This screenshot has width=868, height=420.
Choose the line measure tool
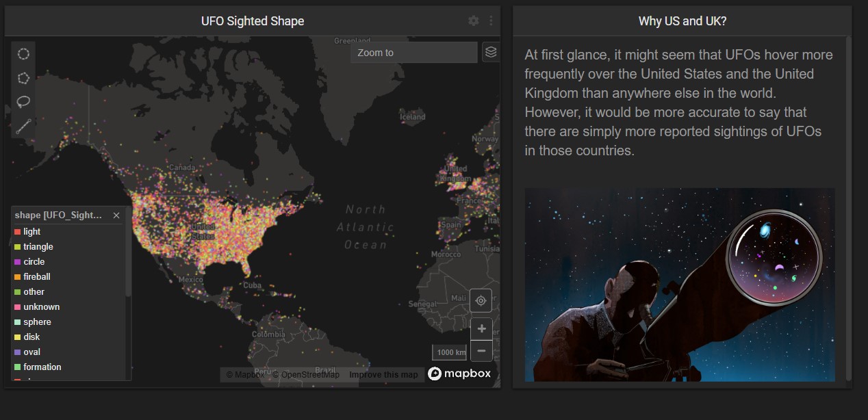(x=23, y=127)
